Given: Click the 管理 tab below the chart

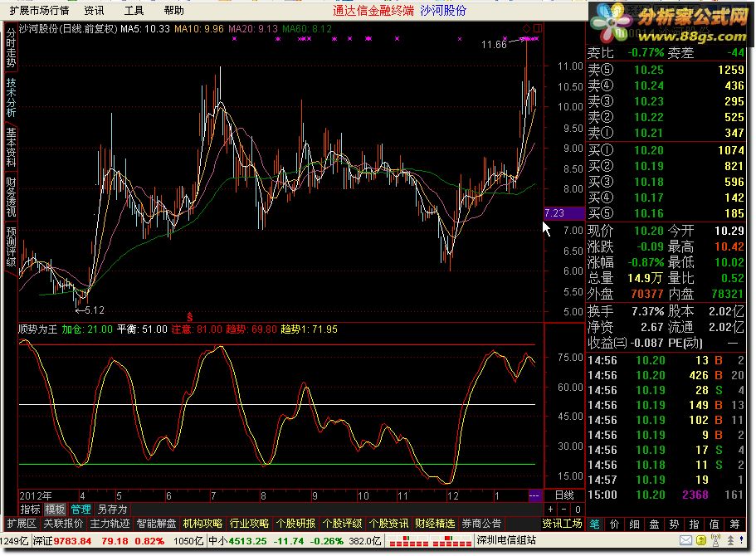Looking at the screenshot, I should point(80,510).
